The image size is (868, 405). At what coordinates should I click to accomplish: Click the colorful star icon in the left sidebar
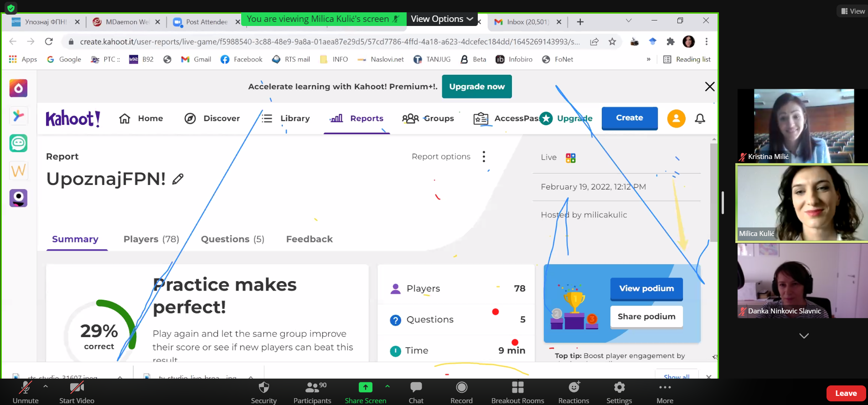18,116
